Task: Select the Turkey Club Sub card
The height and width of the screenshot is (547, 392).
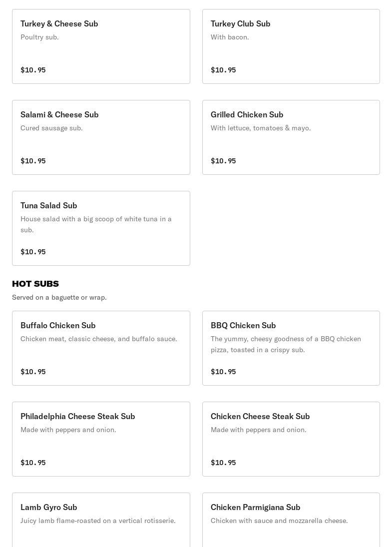Action: [291, 46]
